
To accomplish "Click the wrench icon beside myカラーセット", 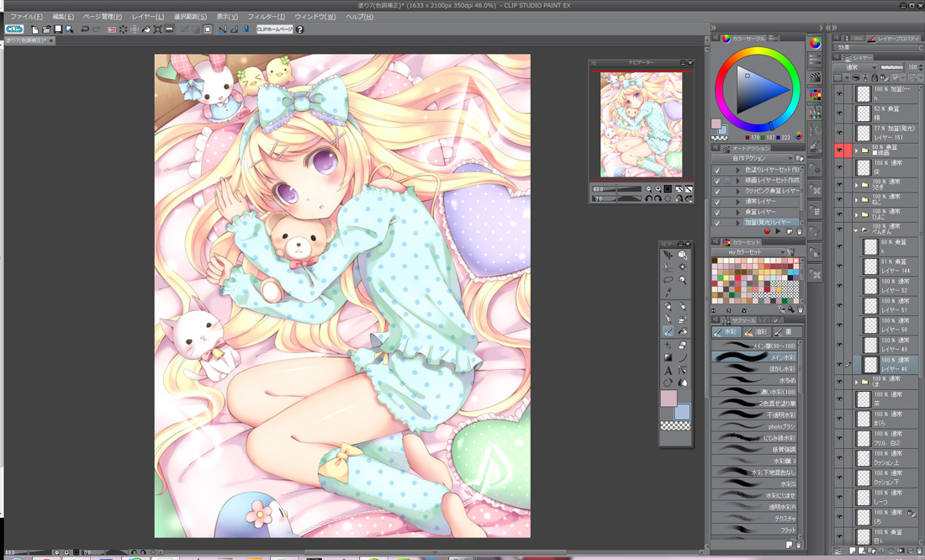I will tap(791, 252).
